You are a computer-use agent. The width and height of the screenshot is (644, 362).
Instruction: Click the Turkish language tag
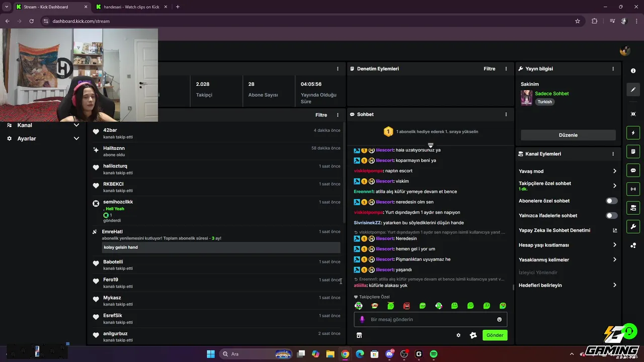click(x=544, y=102)
